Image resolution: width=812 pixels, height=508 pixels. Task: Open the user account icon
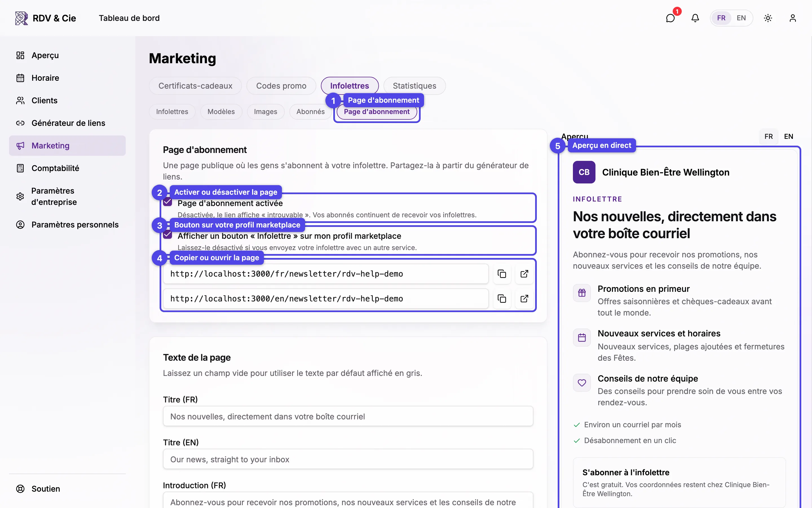(793, 18)
